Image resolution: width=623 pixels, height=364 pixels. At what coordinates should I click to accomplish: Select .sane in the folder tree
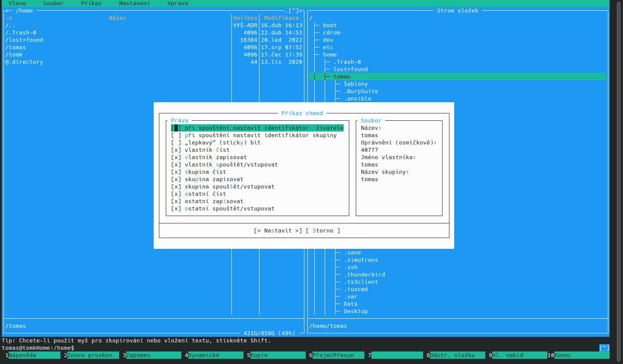pyautogui.click(x=352, y=253)
